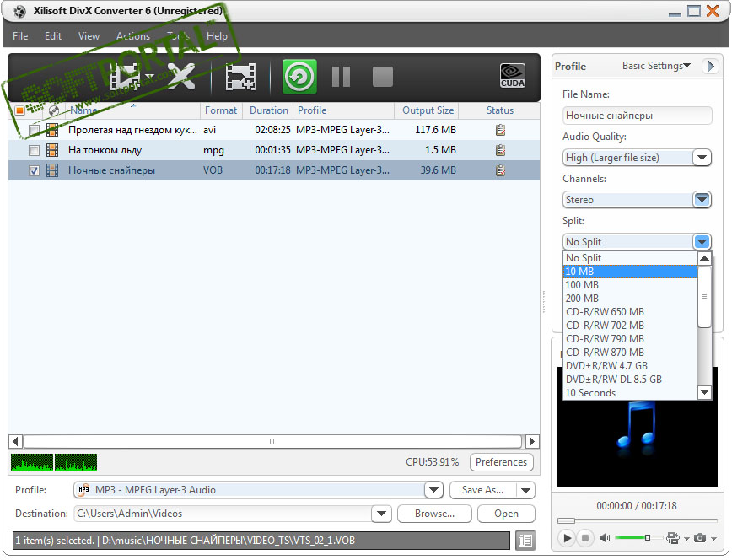The width and height of the screenshot is (732, 560).
Task: Play the preview video
Action: point(567,538)
